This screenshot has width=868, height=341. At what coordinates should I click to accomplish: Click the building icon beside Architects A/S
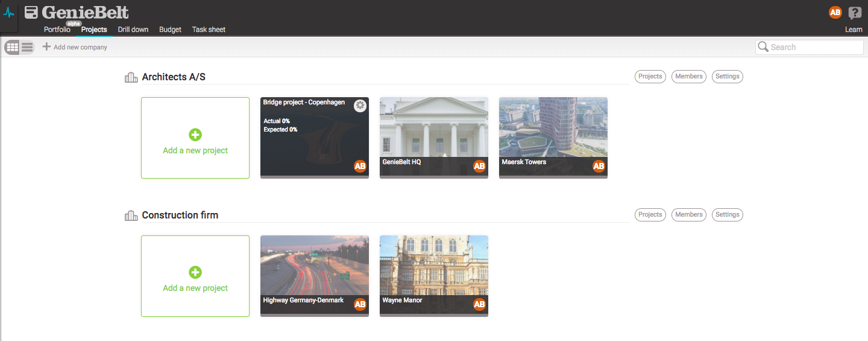pos(131,77)
